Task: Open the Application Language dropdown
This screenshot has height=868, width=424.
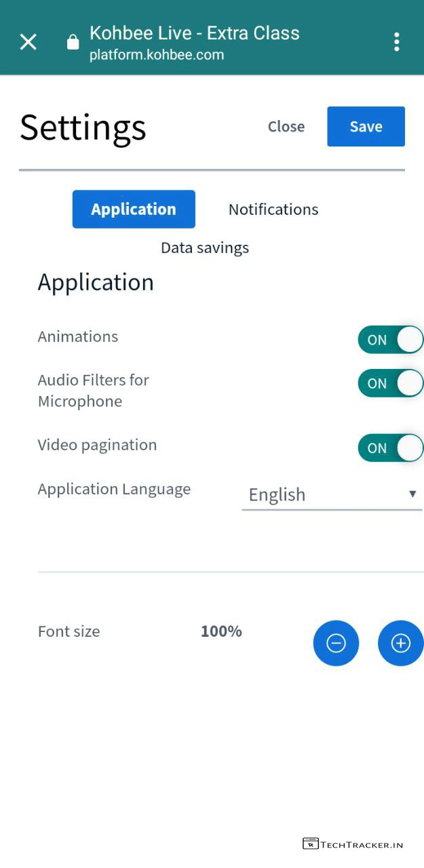Action: tap(331, 495)
